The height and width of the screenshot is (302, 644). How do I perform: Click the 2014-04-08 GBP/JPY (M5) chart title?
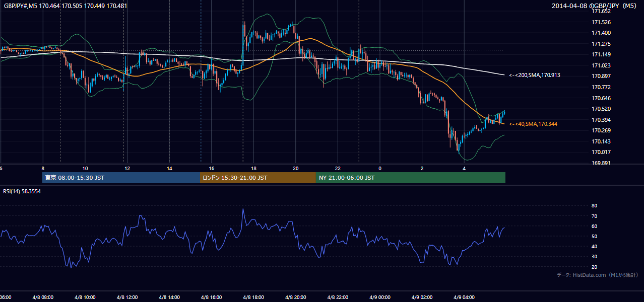(x=595, y=6)
